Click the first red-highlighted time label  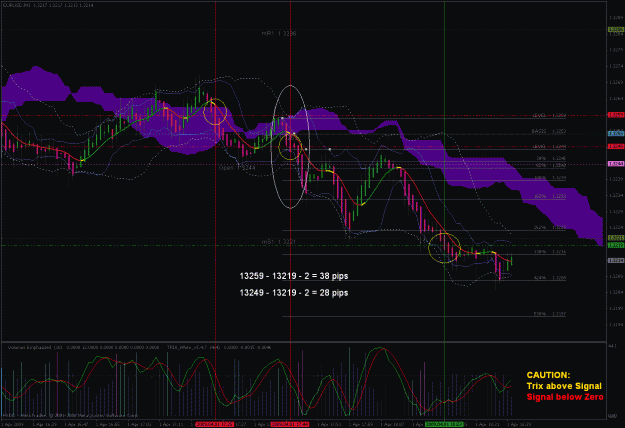pos(214,425)
